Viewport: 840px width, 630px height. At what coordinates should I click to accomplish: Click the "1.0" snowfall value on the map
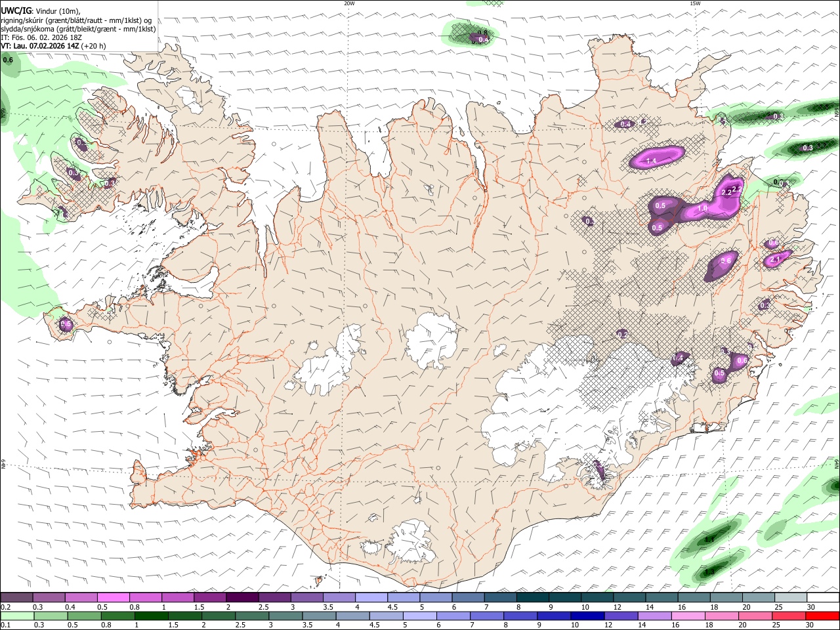click(x=702, y=208)
